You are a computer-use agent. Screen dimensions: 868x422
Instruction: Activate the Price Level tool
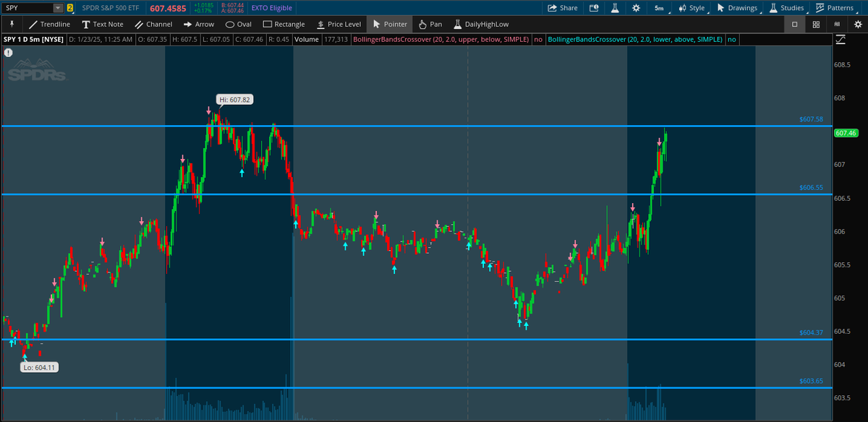tap(338, 24)
